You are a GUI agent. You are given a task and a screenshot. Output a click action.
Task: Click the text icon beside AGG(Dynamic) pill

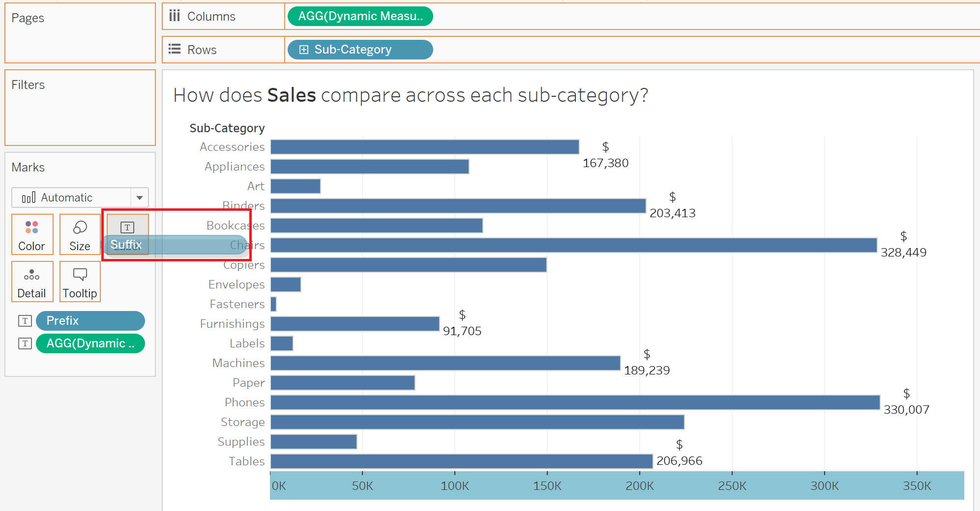(x=25, y=343)
